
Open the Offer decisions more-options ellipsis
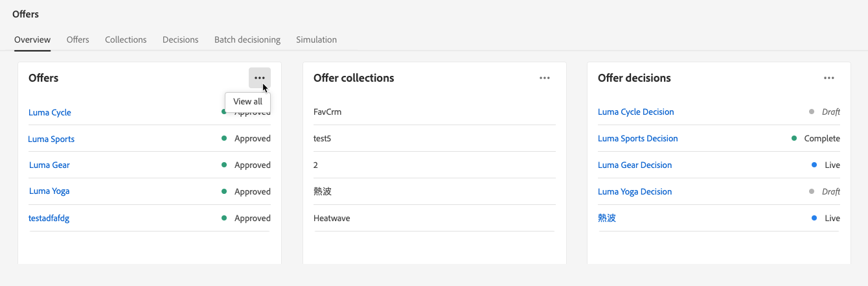point(829,78)
